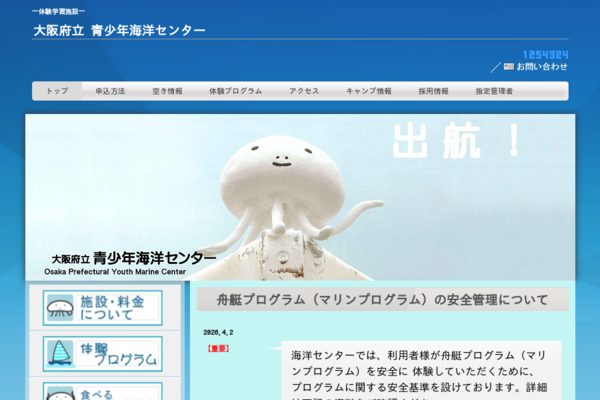Click the news paragraph starting 海洋センターでは
Screen dimensions: 600x400
coord(419,375)
